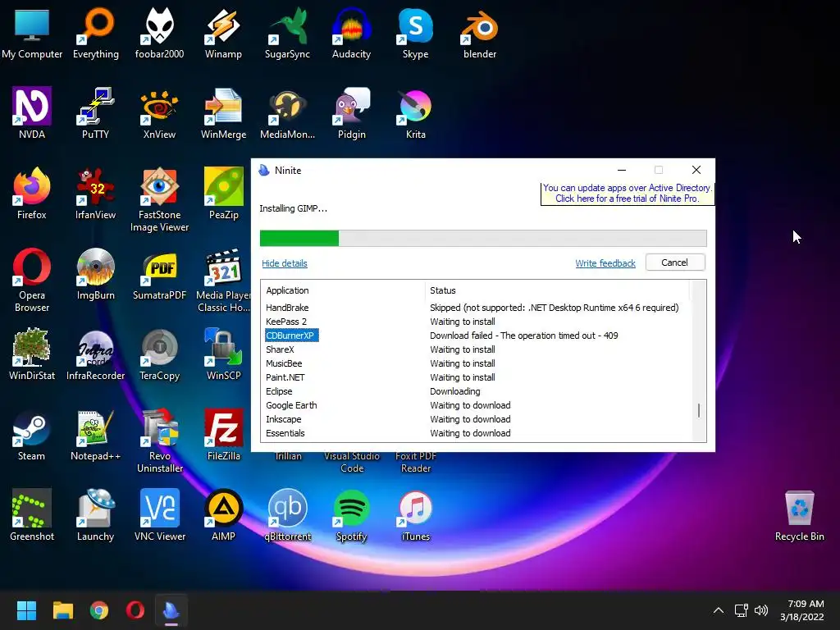
Task: Open the Everything search desktop icon
Action: click(x=96, y=33)
